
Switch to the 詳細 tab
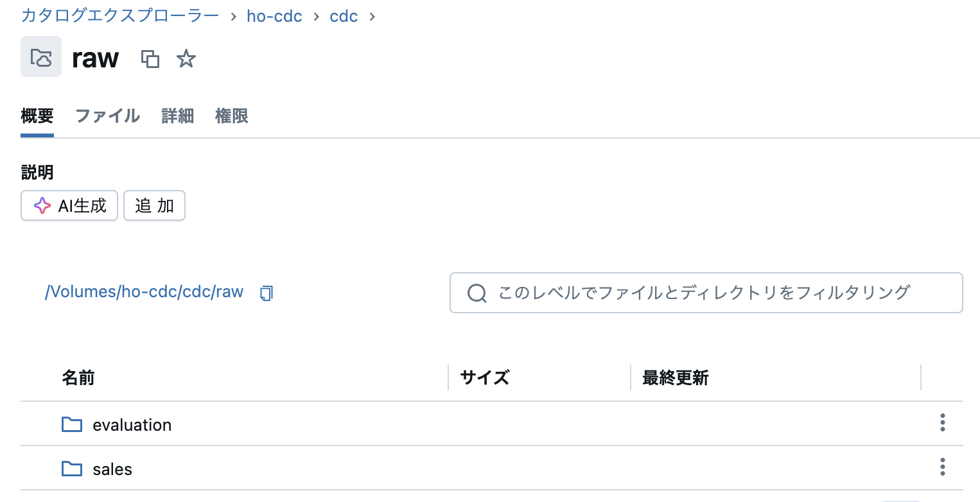pos(177,116)
